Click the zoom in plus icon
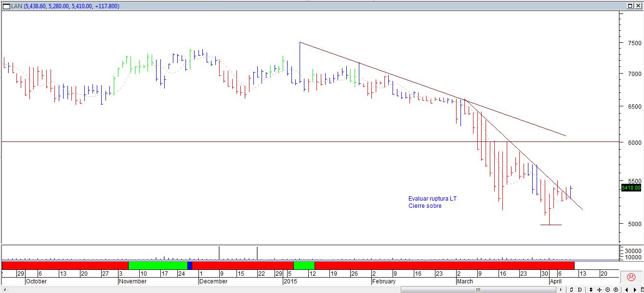This screenshot has height=293, width=644. (616, 290)
